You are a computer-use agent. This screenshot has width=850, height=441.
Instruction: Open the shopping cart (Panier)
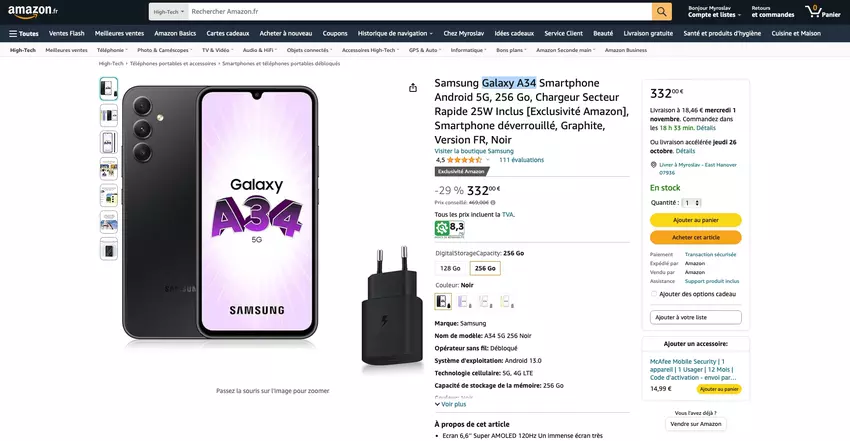823,12
